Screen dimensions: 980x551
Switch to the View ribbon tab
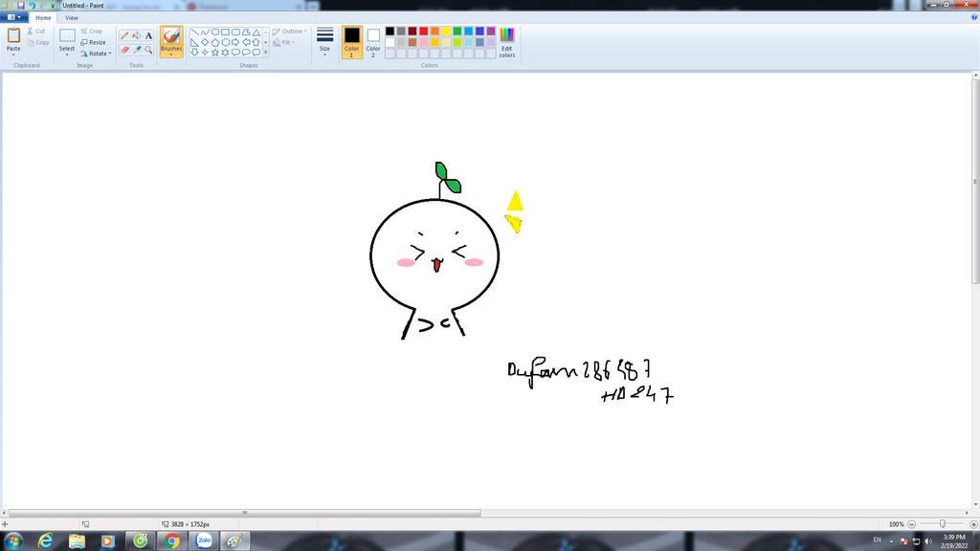coord(71,17)
